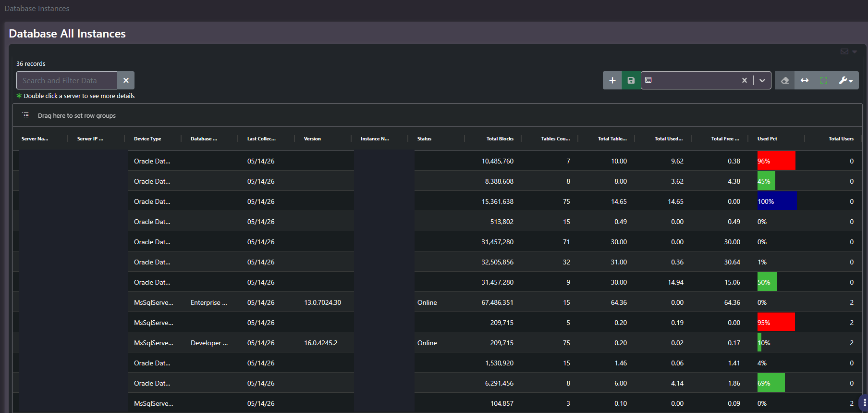Click the green 69% used bar

[771, 383]
